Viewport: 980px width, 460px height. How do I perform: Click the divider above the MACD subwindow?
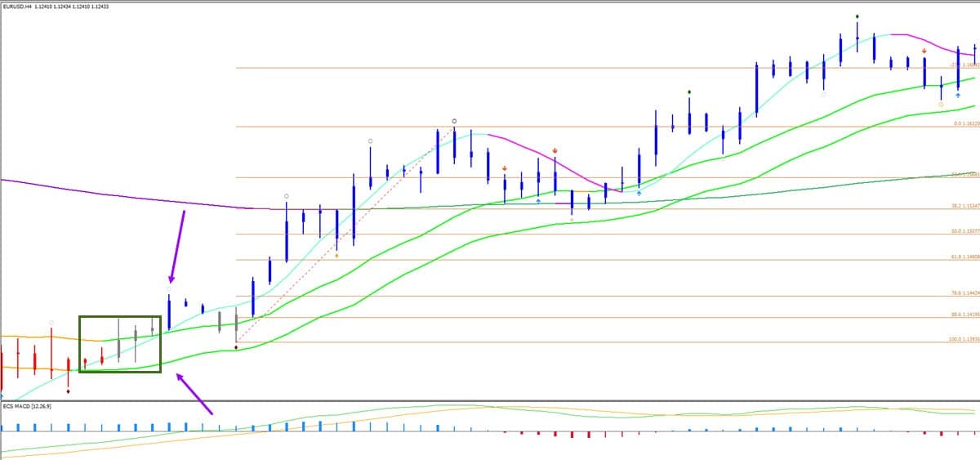click(490, 400)
